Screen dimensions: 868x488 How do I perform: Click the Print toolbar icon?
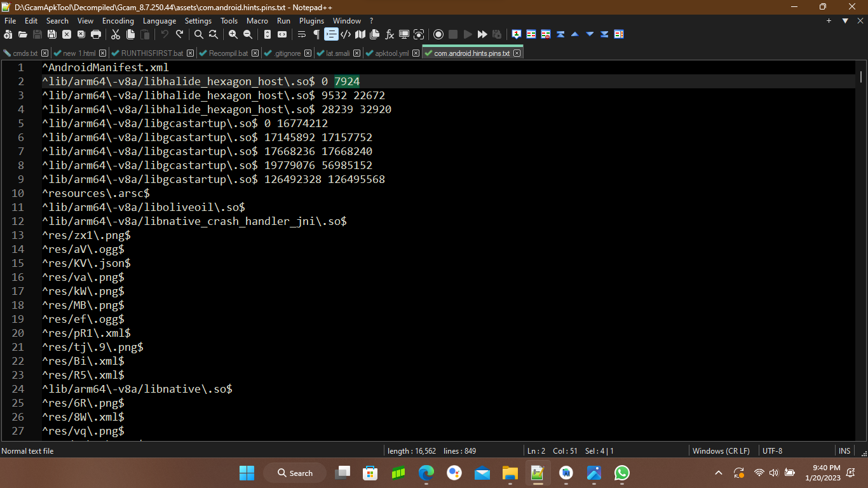tap(96, 34)
